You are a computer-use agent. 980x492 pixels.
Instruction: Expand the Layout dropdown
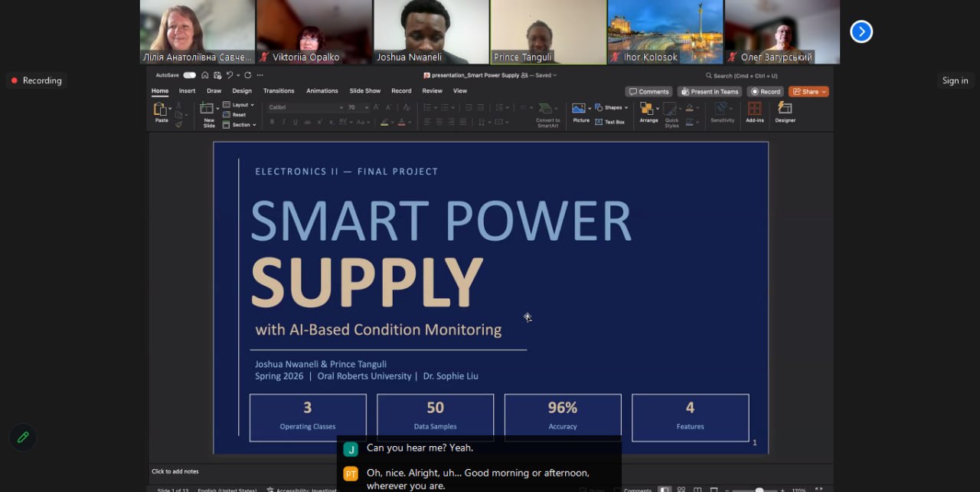(242, 105)
